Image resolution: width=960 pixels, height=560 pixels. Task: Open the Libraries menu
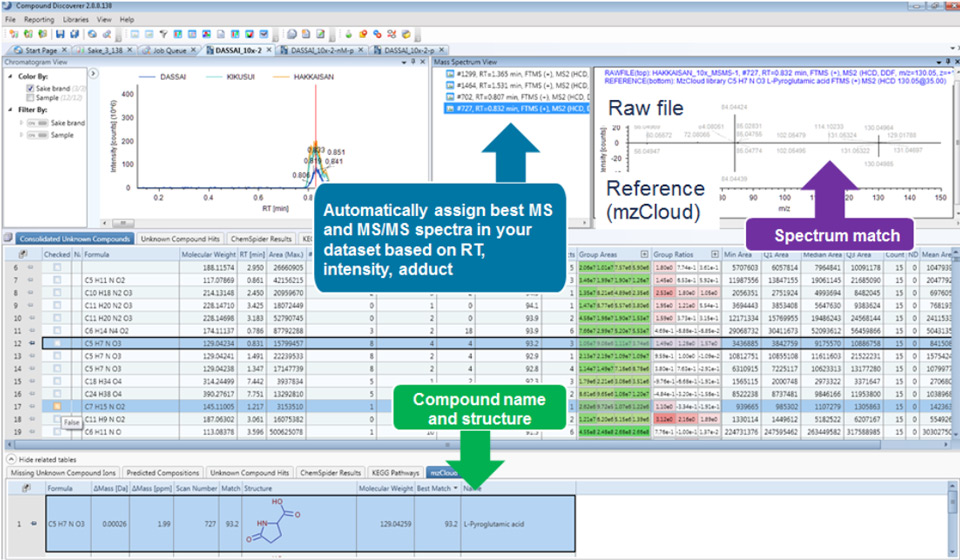[x=76, y=20]
